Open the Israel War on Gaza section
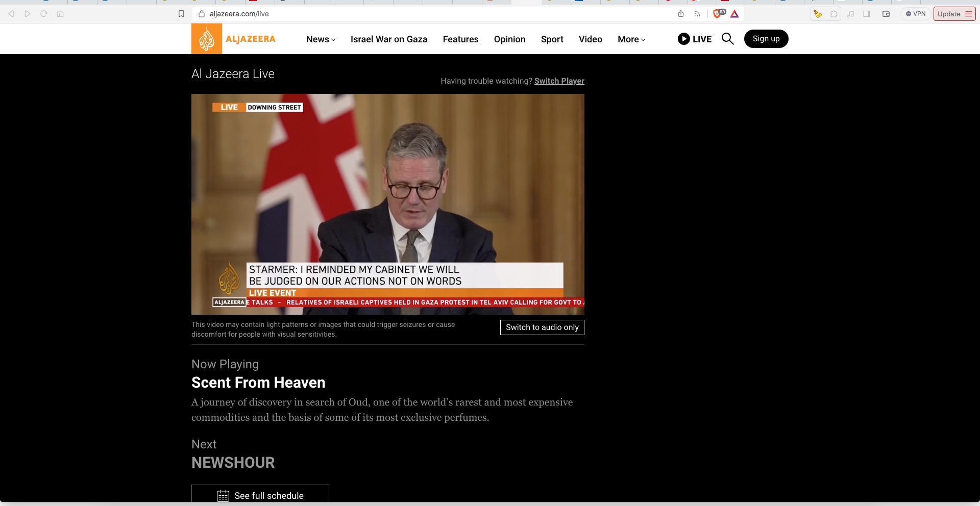The height and width of the screenshot is (506, 980). point(389,39)
